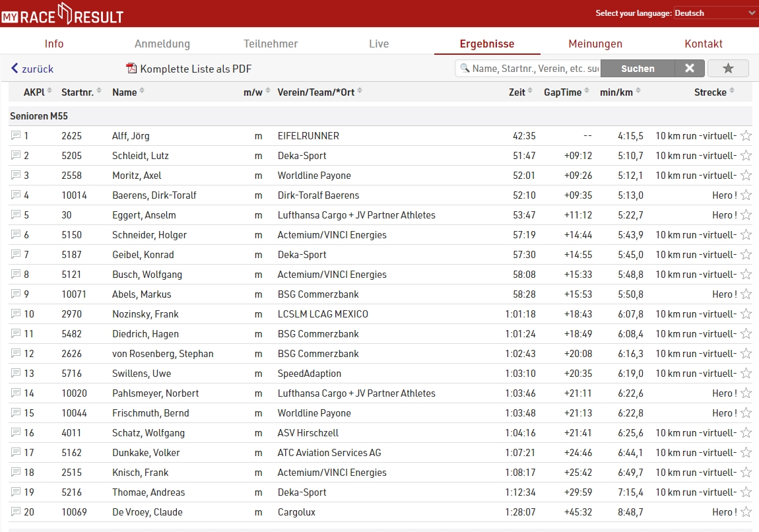
Task: Open the comment icon for Moritz, Axel
Action: click(x=15, y=175)
